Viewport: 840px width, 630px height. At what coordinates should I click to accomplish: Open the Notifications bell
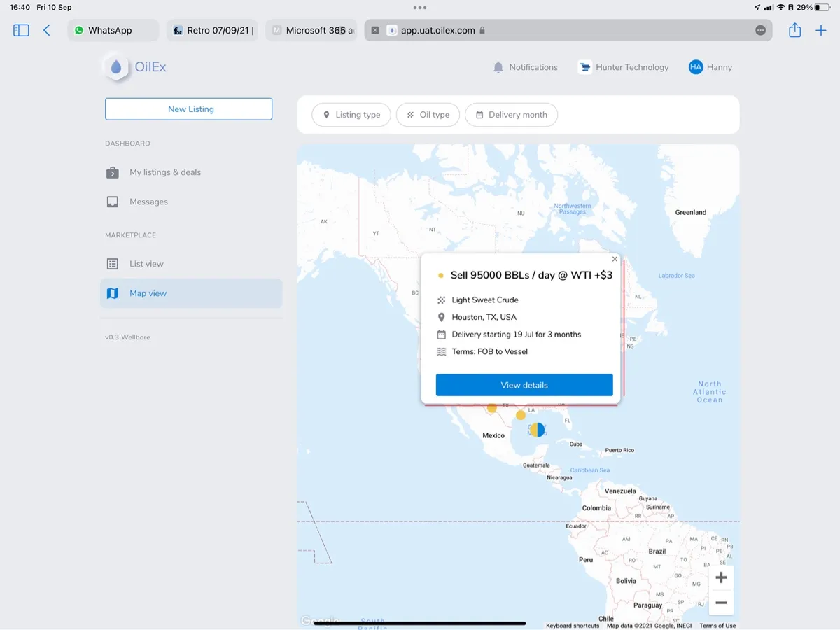coord(498,67)
